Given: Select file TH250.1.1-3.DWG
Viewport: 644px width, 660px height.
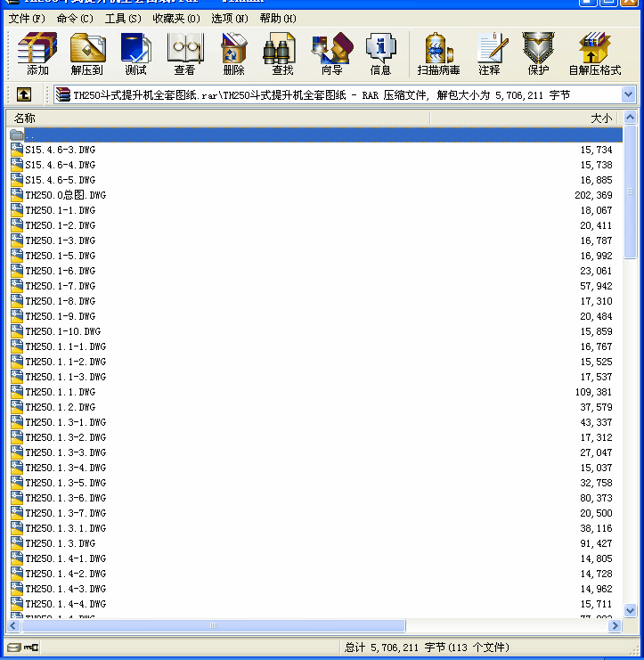Looking at the screenshot, I should pos(66,377).
